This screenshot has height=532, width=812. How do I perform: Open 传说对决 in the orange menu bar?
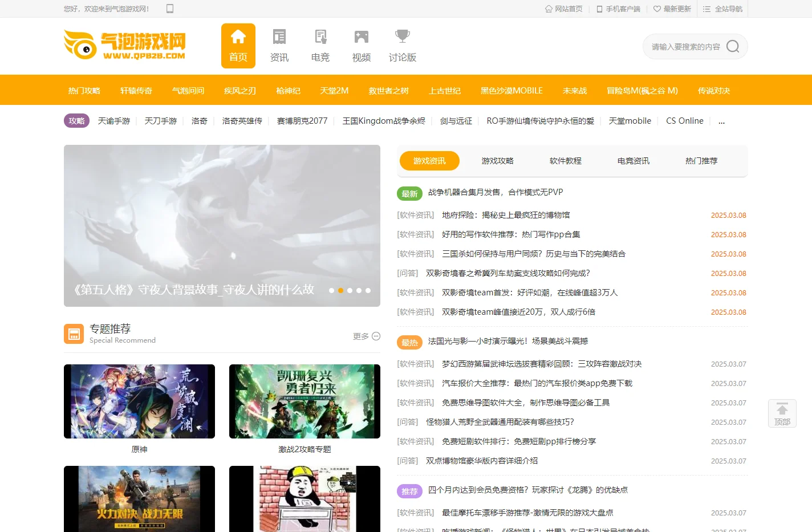click(714, 91)
